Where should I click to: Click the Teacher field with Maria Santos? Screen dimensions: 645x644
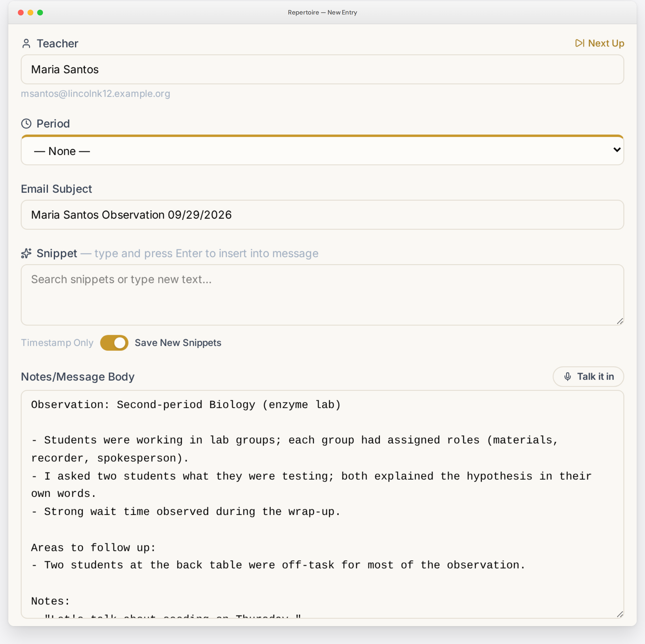pos(322,70)
